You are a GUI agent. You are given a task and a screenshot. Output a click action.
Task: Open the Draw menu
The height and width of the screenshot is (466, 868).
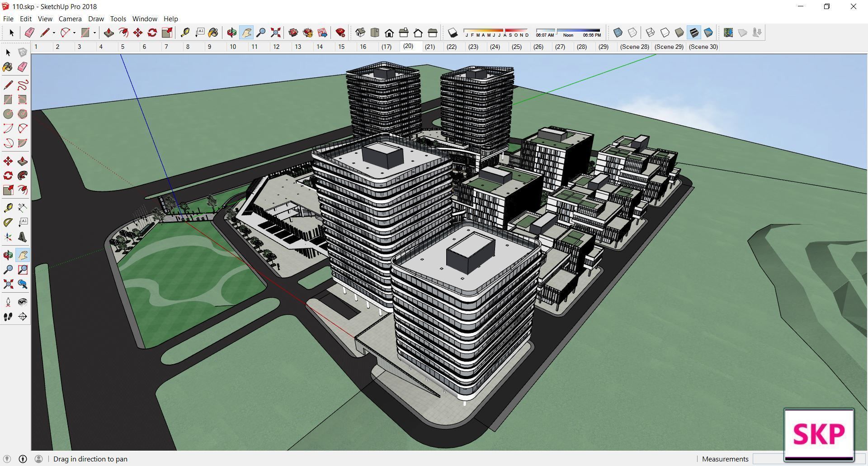point(96,19)
